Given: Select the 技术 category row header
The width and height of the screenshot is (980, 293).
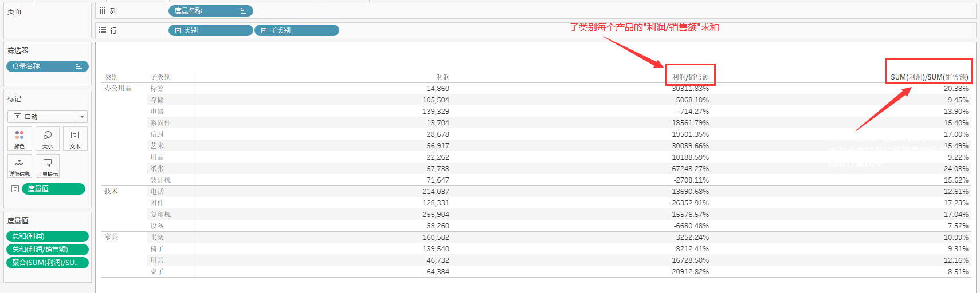Looking at the screenshot, I should (x=111, y=191).
